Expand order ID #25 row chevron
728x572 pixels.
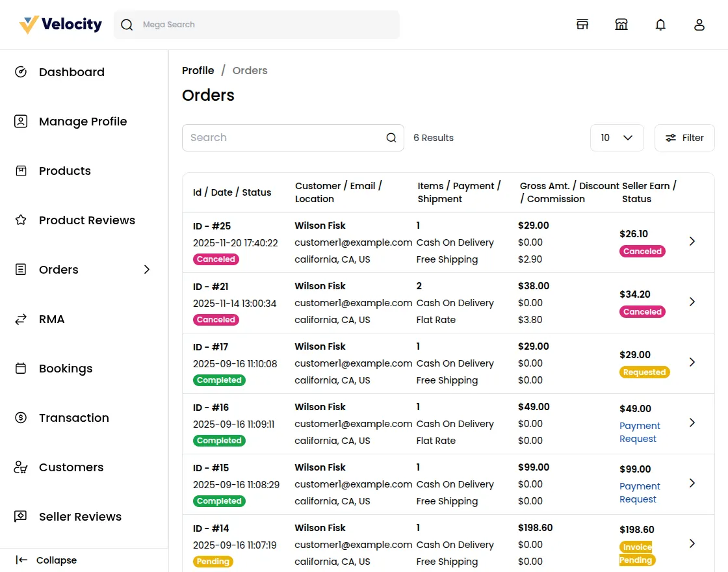click(x=692, y=241)
